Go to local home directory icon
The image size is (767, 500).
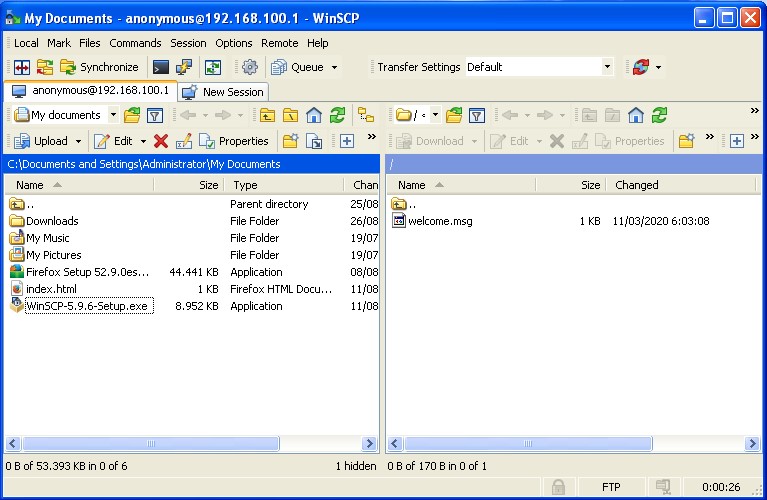314,115
